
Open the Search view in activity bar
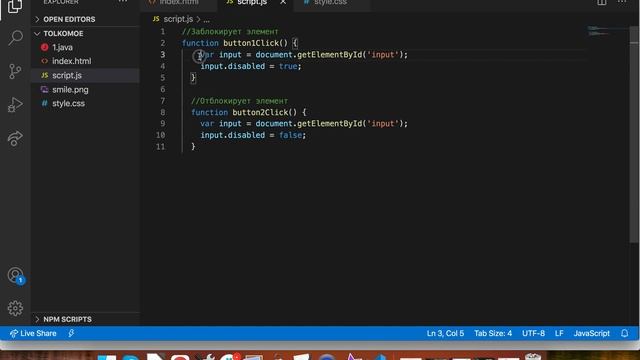click(15, 38)
